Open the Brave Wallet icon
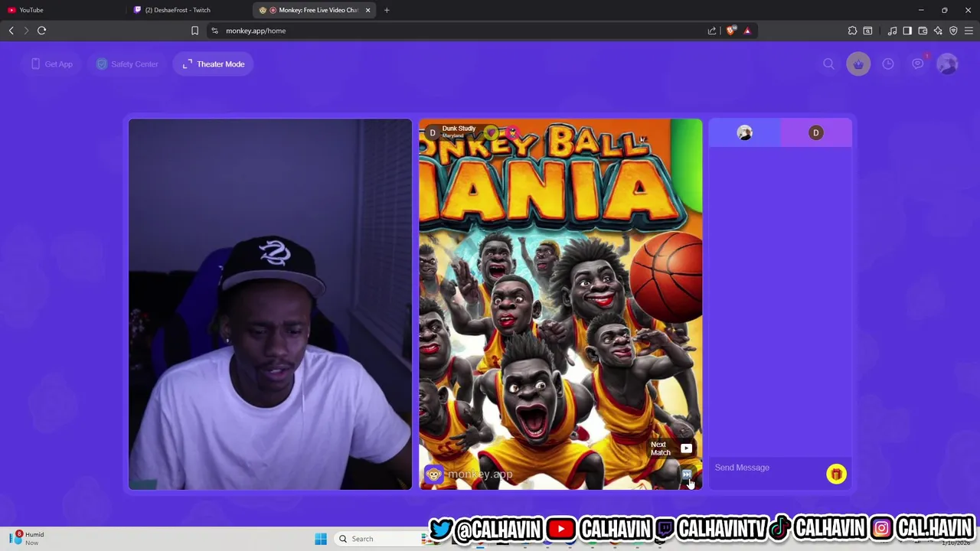 point(923,31)
